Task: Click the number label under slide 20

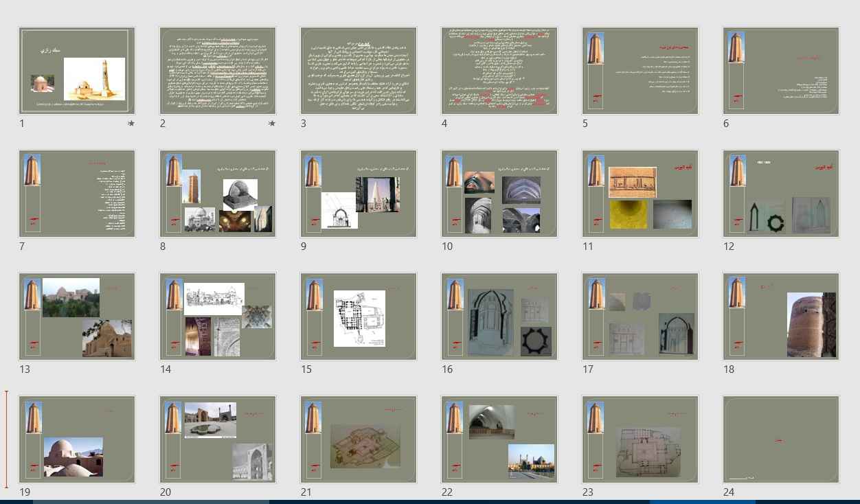Action: click(166, 492)
